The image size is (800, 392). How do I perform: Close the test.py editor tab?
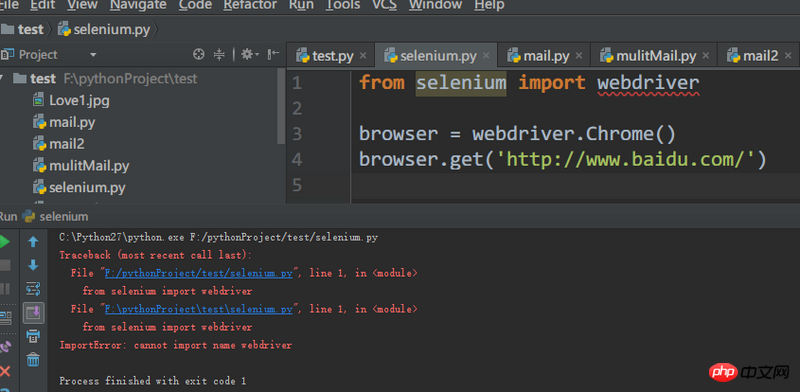click(x=363, y=56)
